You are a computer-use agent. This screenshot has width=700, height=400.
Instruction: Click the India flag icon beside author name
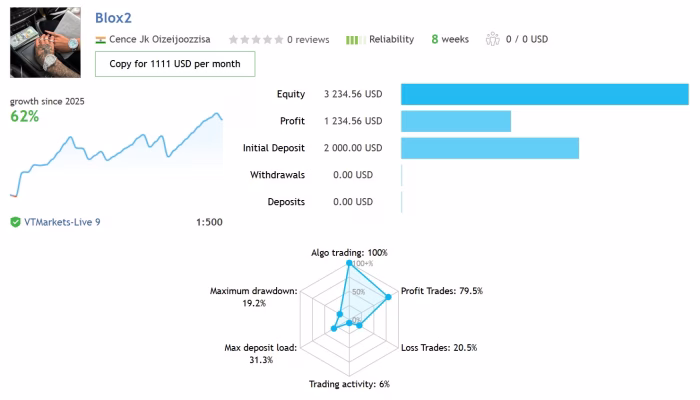pos(100,40)
